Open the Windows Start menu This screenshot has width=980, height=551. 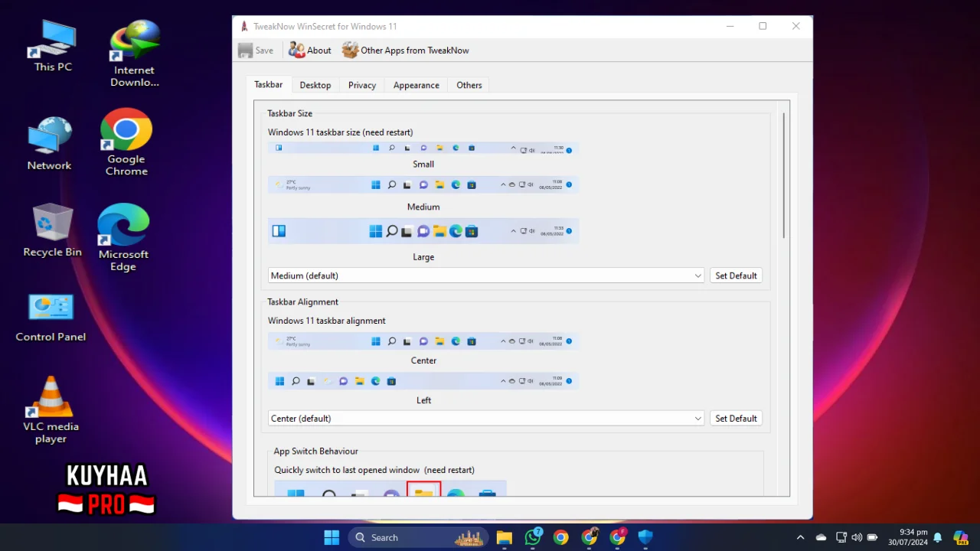(x=332, y=537)
